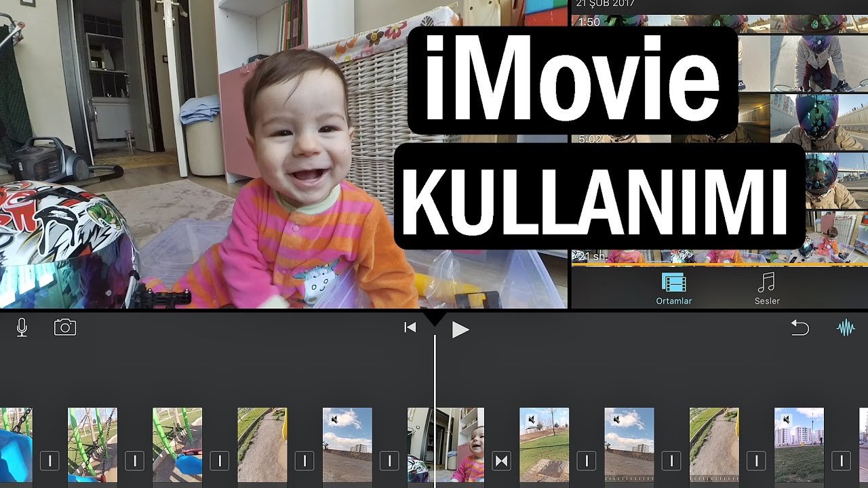868x488 pixels.
Task: Tap mute badge on sky clip after park clip
Action: coord(616,420)
